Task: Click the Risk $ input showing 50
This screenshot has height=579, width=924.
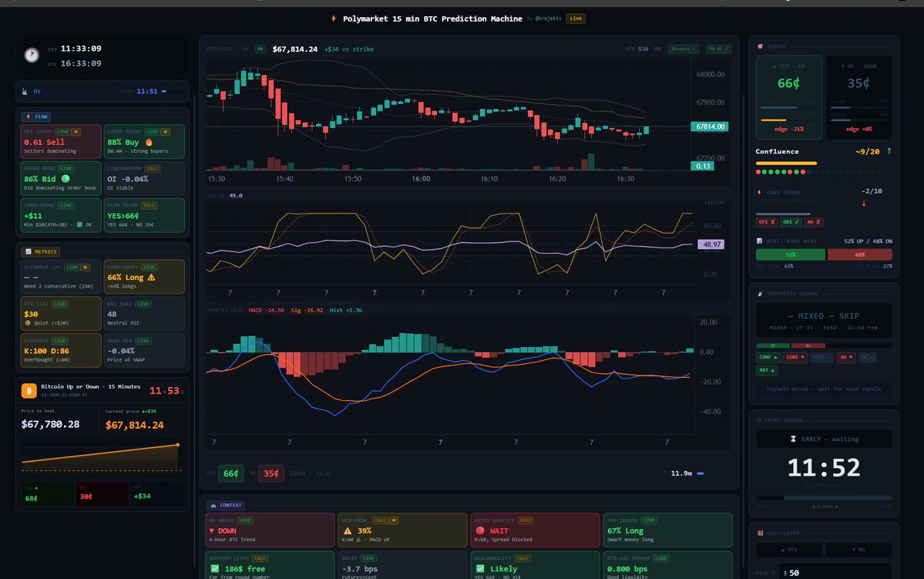Action: pos(835,573)
